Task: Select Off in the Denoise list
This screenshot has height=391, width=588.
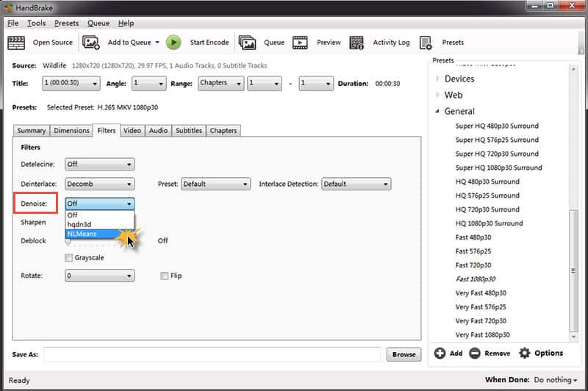Action: (100, 215)
